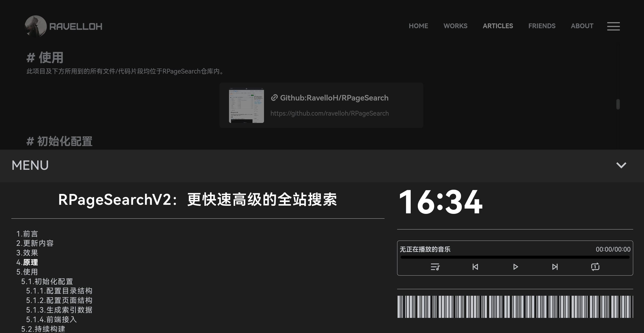Click the RavelloH avatar logo
The width and height of the screenshot is (644, 333).
coord(36,26)
